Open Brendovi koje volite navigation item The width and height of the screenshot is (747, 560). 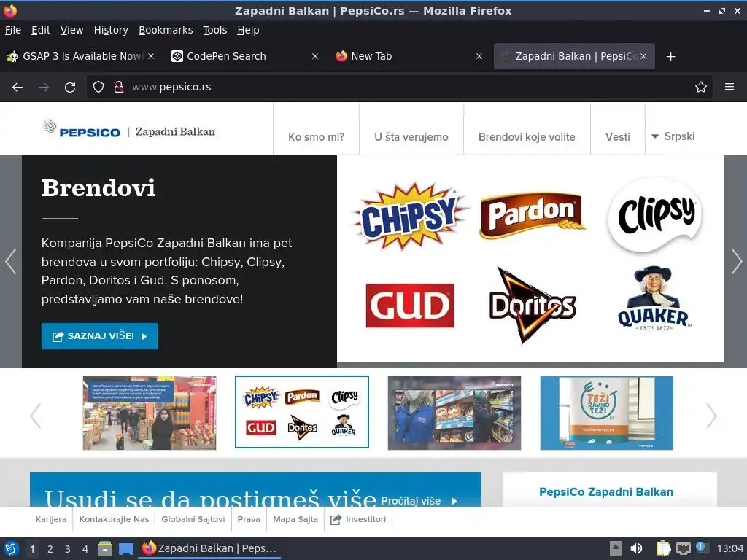click(x=527, y=136)
